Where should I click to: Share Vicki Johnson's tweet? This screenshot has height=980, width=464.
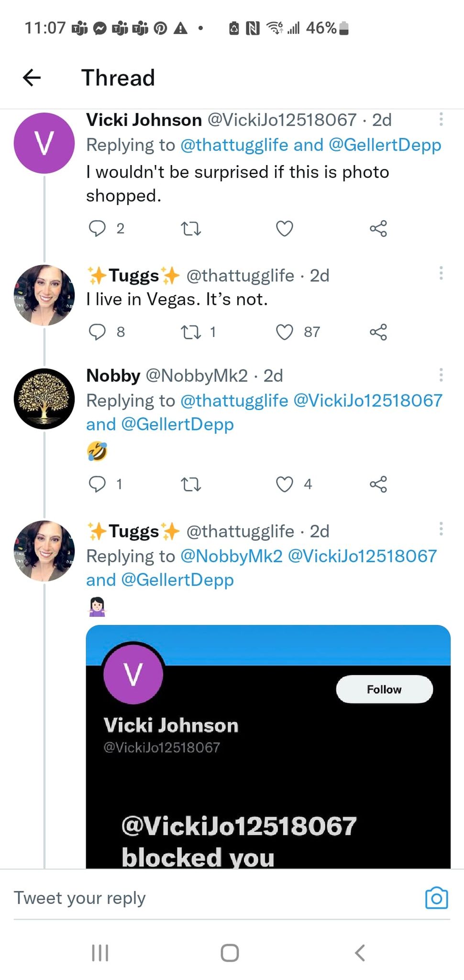378,229
